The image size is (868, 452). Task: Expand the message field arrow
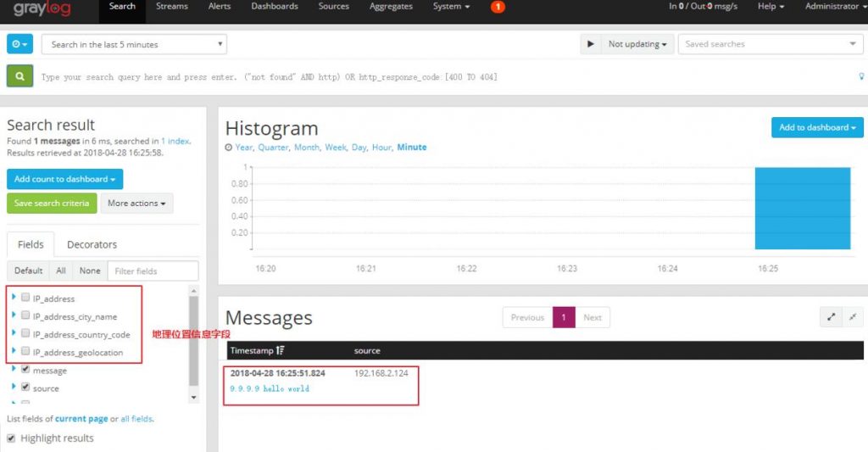point(14,368)
